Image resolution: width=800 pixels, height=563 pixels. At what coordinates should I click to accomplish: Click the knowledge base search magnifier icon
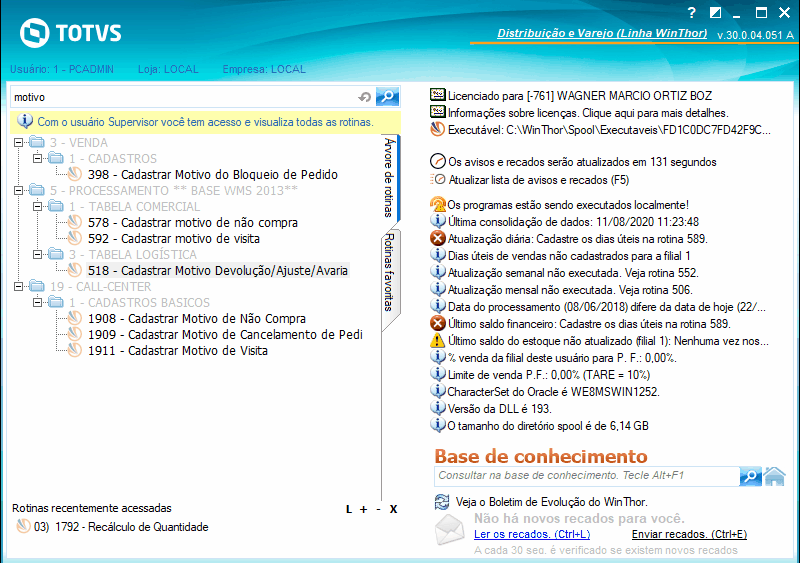750,476
